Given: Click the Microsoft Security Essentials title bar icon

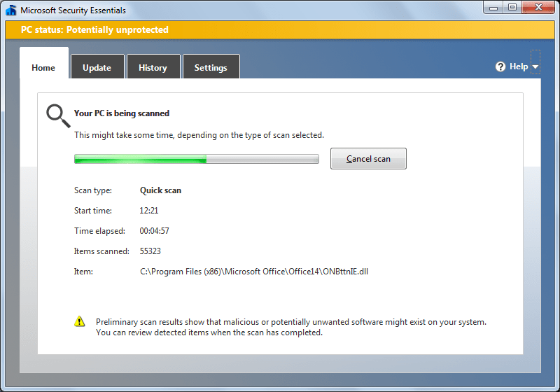Looking at the screenshot, I should (11, 10).
